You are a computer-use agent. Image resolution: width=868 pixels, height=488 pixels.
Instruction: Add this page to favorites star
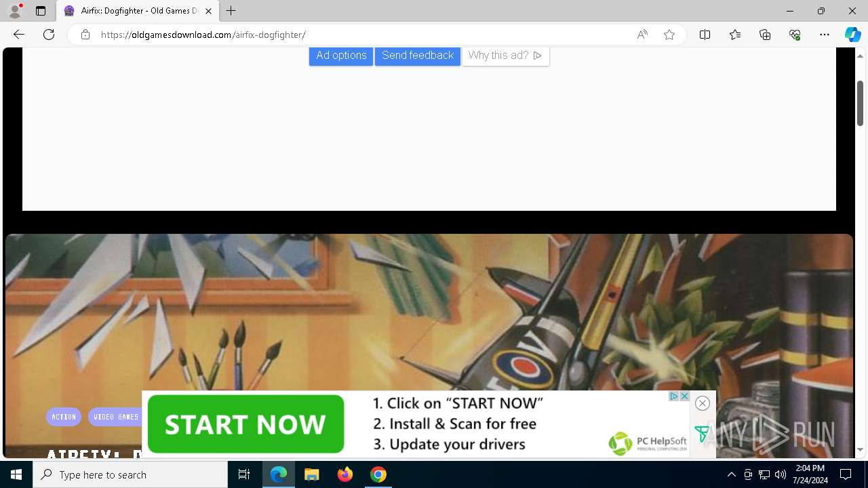(669, 35)
